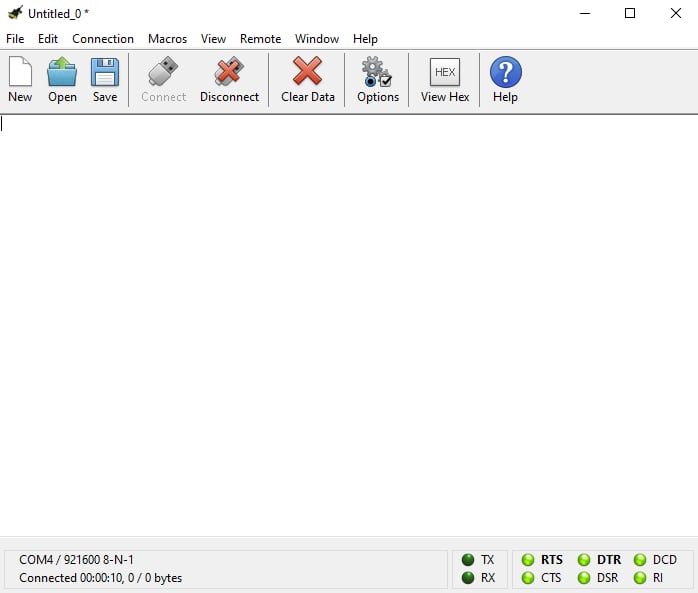Open the Window menu
The image size is (698, 593).
click(317, 39)
